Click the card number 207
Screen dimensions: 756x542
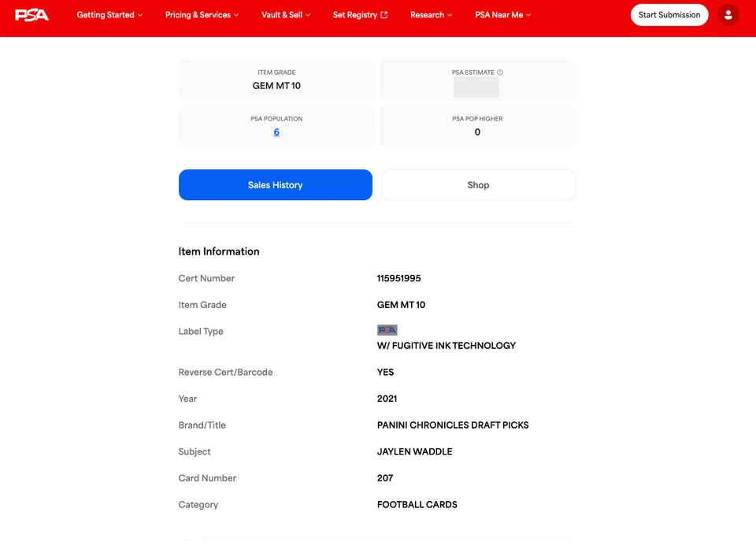(x=385, y=478)
